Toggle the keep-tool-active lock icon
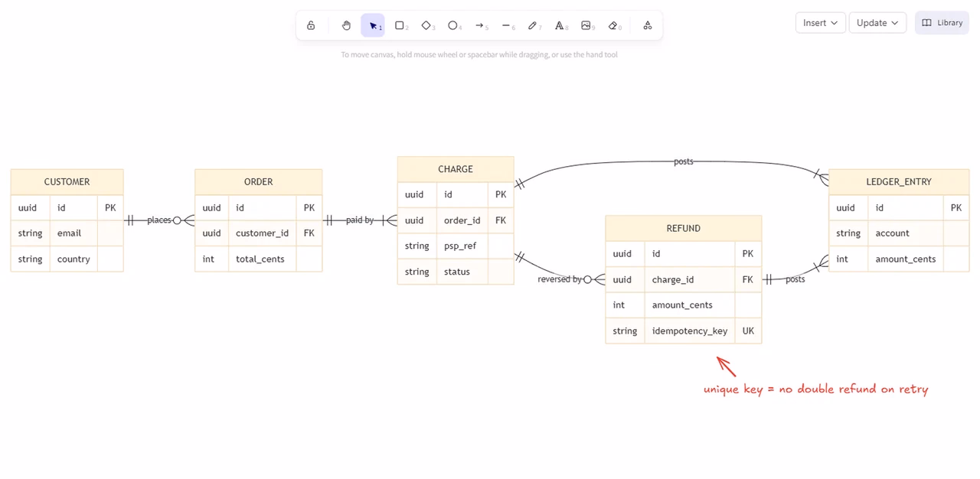 tap(311, 25)
